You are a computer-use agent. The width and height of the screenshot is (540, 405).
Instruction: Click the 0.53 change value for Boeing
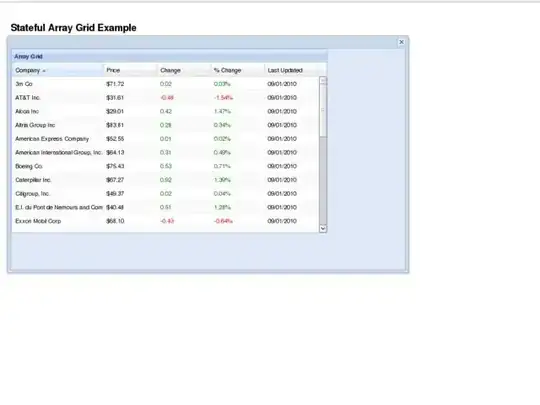166,166
